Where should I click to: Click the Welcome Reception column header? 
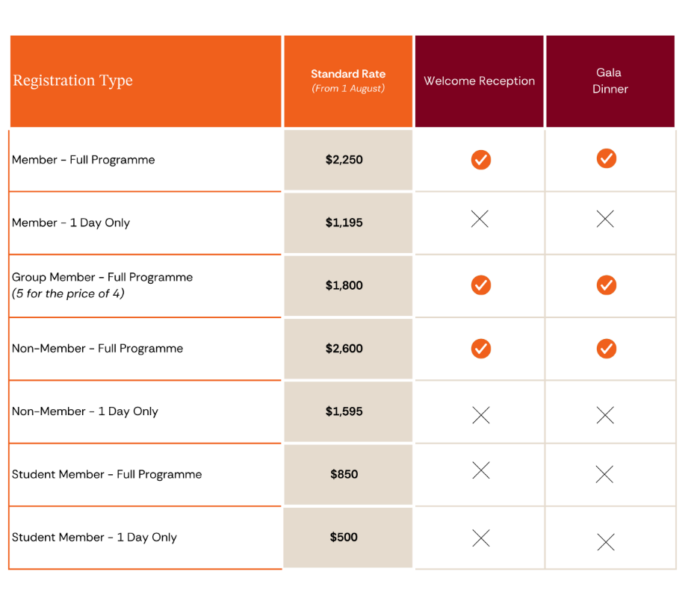tap(480, 81)
